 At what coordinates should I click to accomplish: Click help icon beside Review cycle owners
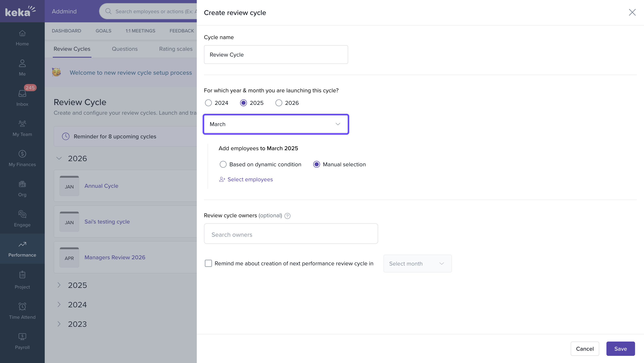point(288,216)
